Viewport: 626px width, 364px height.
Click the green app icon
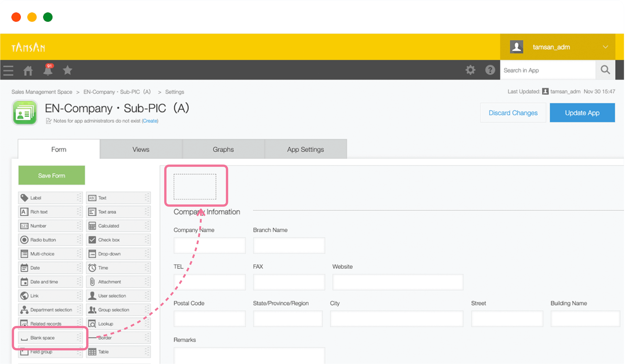[24, 113]
